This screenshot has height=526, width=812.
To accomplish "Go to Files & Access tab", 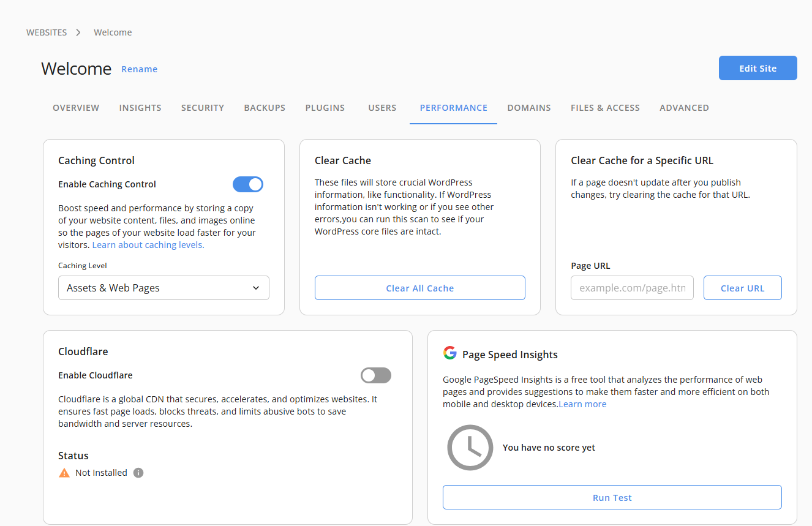I will tap(605, 108).
